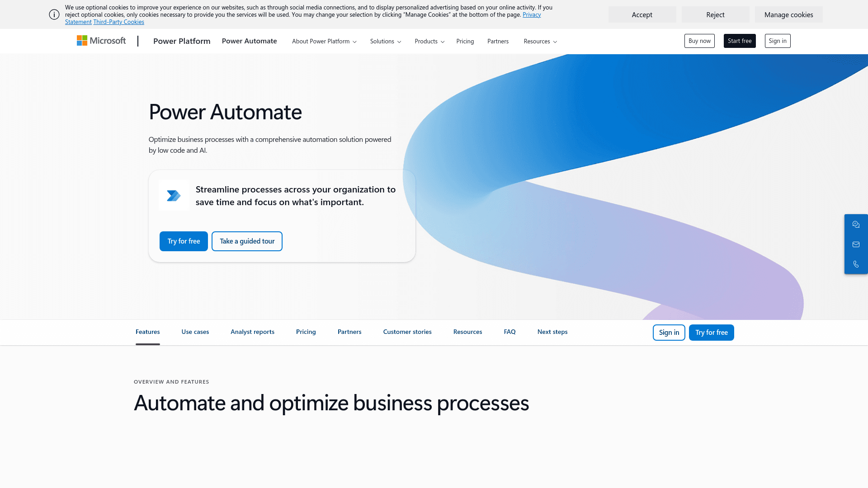
Task: Click the email contact icon
Action: [x=856, y=244]
